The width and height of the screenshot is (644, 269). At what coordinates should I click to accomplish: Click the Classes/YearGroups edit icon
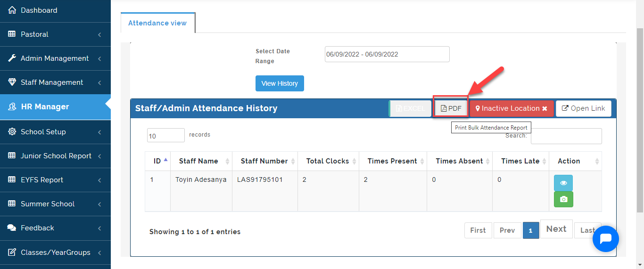12,252
